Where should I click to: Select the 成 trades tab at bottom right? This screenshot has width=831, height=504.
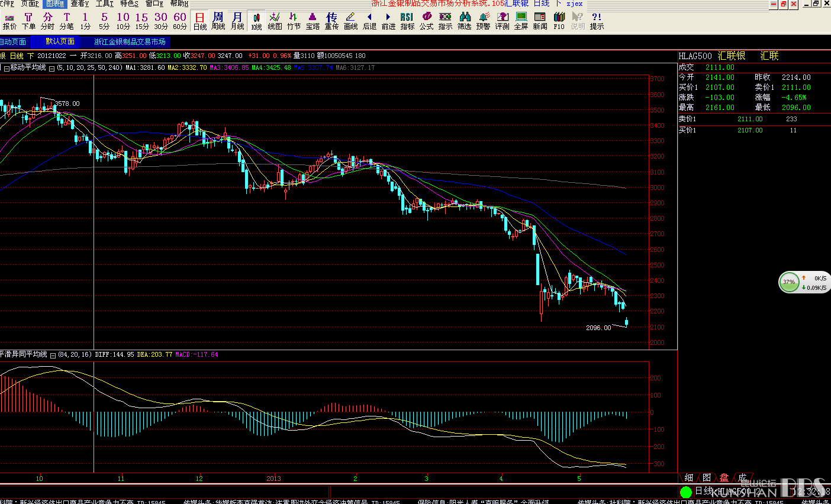(742, 477)
